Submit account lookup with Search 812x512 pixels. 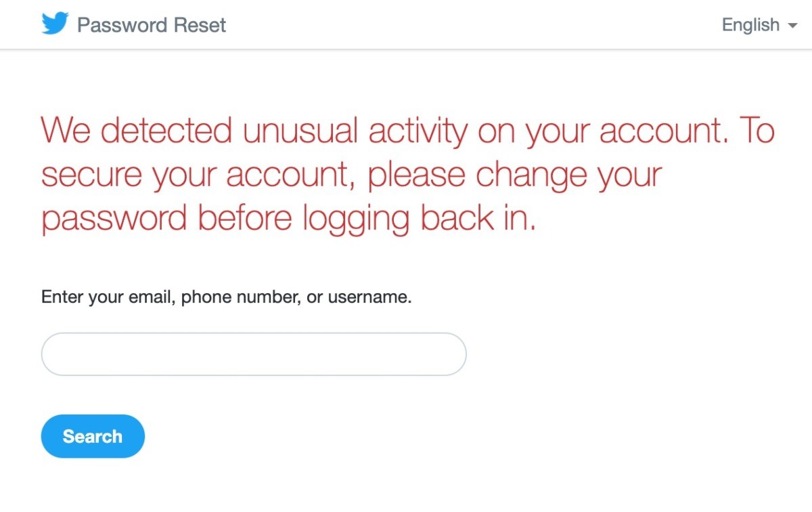(x=93, y=436)
